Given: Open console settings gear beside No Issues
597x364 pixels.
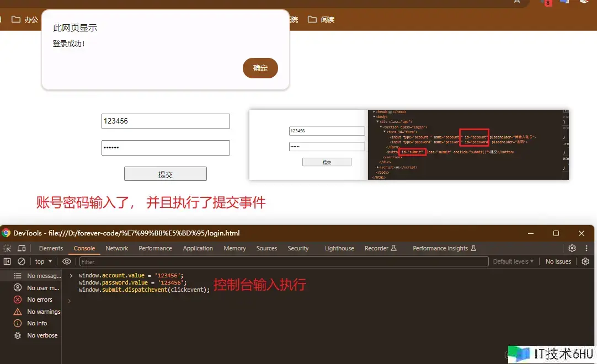Looking at the screenshot, I should (585, 261).
